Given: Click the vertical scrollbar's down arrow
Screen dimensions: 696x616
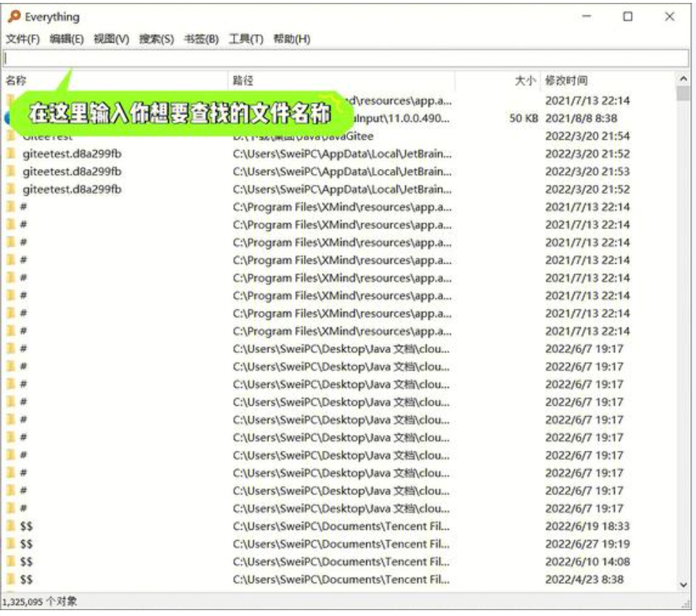Looking at the screenshot, I should (683, 584).
